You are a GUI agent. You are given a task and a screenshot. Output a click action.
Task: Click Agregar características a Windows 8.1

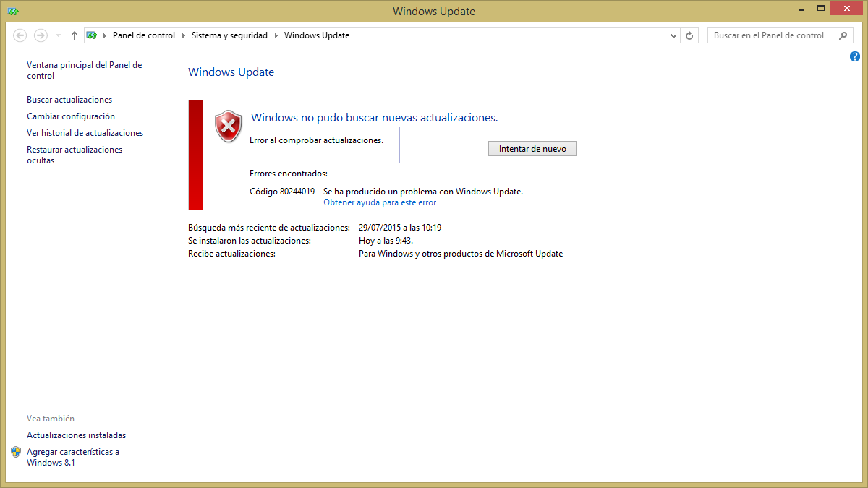73,457
